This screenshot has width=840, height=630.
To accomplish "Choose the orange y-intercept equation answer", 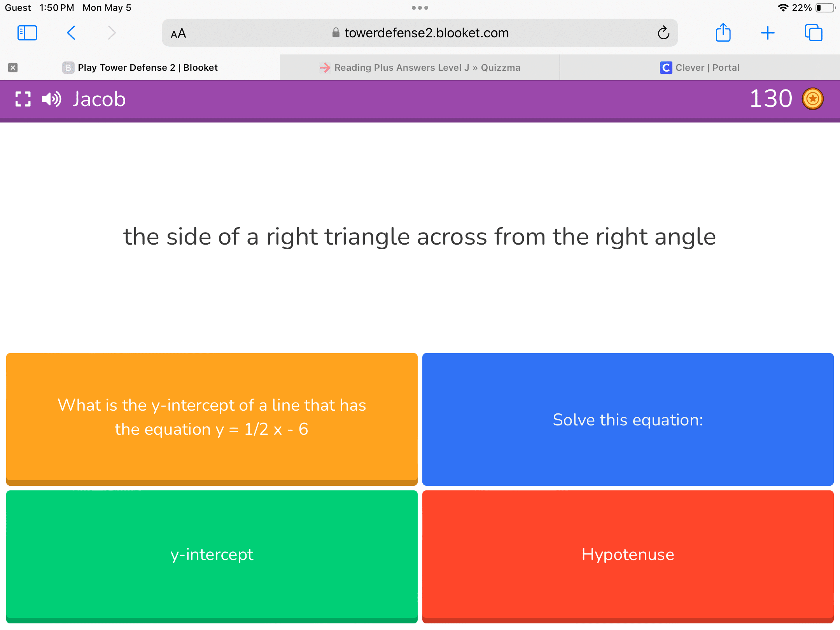I will pyautogui.click(x=212, y=419).
